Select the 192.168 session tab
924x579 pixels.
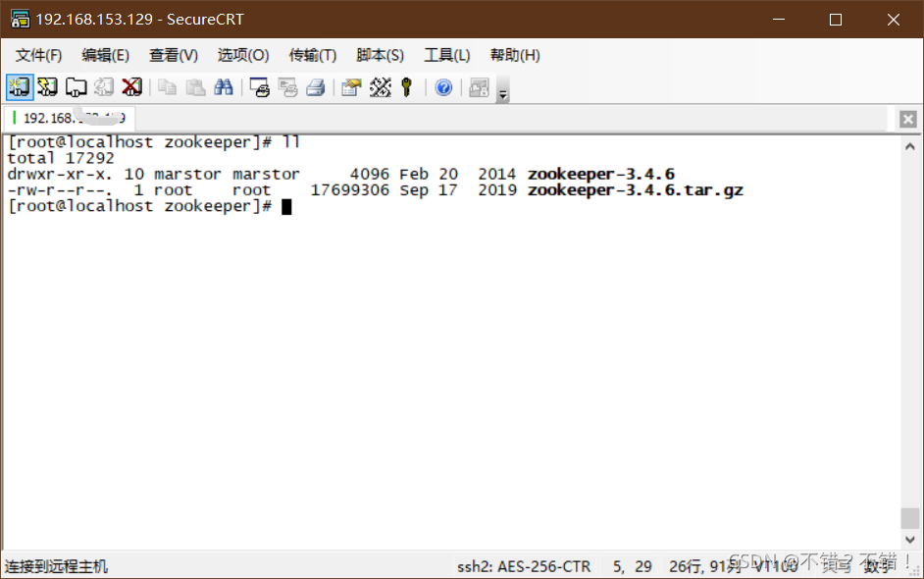pyautogui.click(x=70, y=118)
